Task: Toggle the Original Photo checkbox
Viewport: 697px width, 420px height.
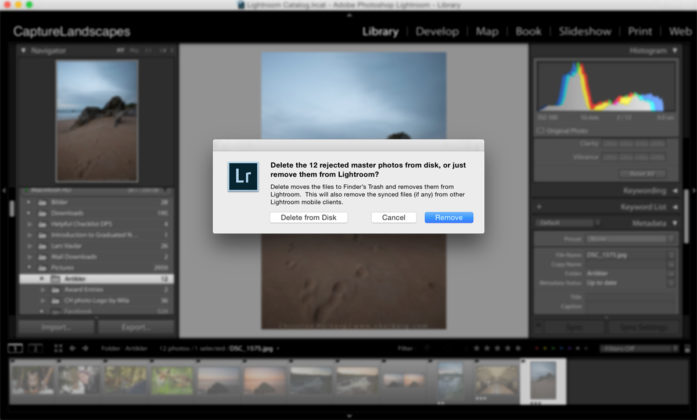Action: [541, 131]
